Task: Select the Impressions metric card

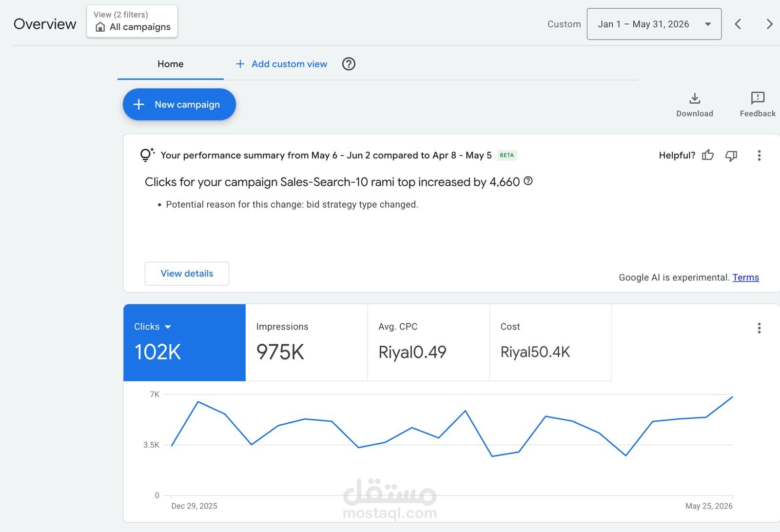Action: tap(306, 342)
